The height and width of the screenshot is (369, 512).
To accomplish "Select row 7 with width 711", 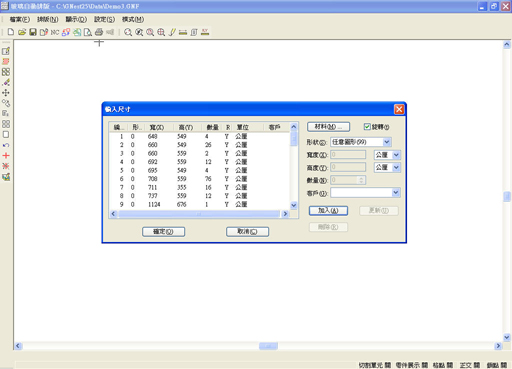I will coord(199,187).
